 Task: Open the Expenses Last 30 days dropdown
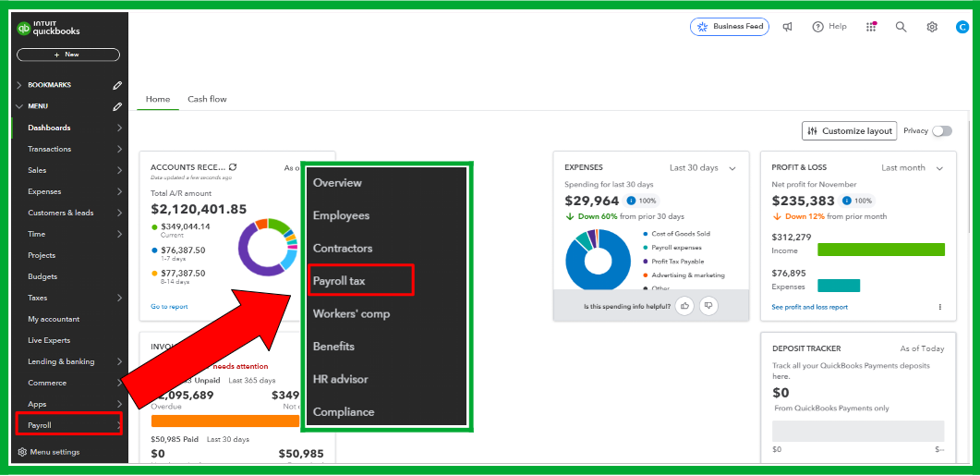[703, 167]
